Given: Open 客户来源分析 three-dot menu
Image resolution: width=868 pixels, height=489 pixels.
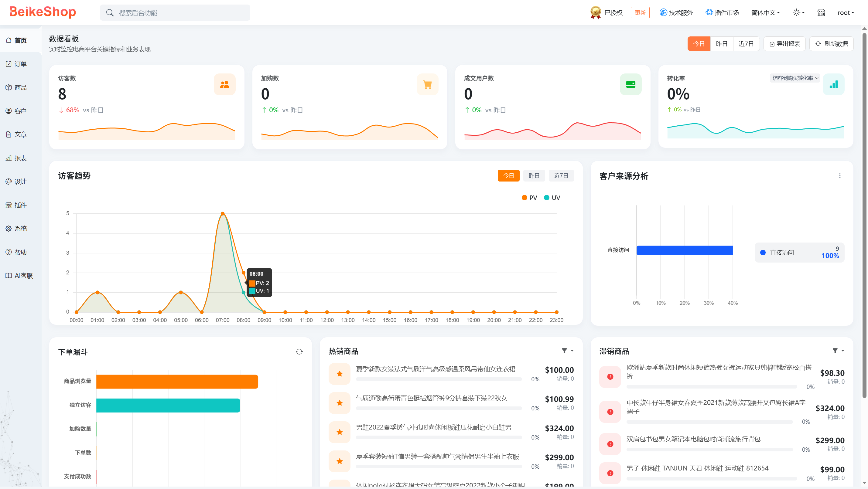Looking at the screenshot, I should (x=840, y=176).
